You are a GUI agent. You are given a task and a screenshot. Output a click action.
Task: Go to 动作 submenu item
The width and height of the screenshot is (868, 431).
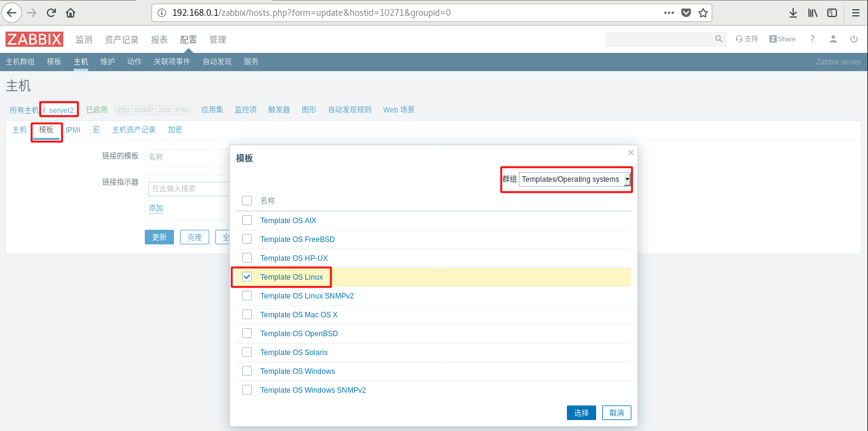click(x=134, y=62)
